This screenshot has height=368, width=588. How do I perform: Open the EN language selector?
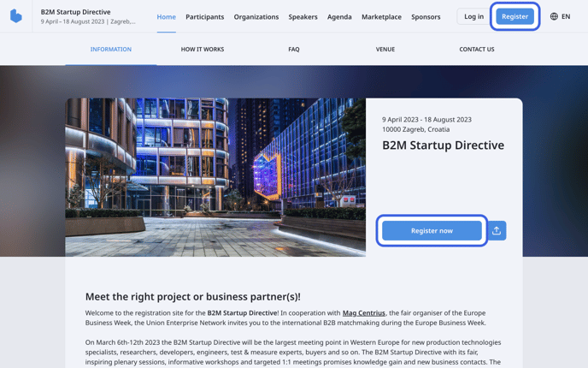point(561,16)
